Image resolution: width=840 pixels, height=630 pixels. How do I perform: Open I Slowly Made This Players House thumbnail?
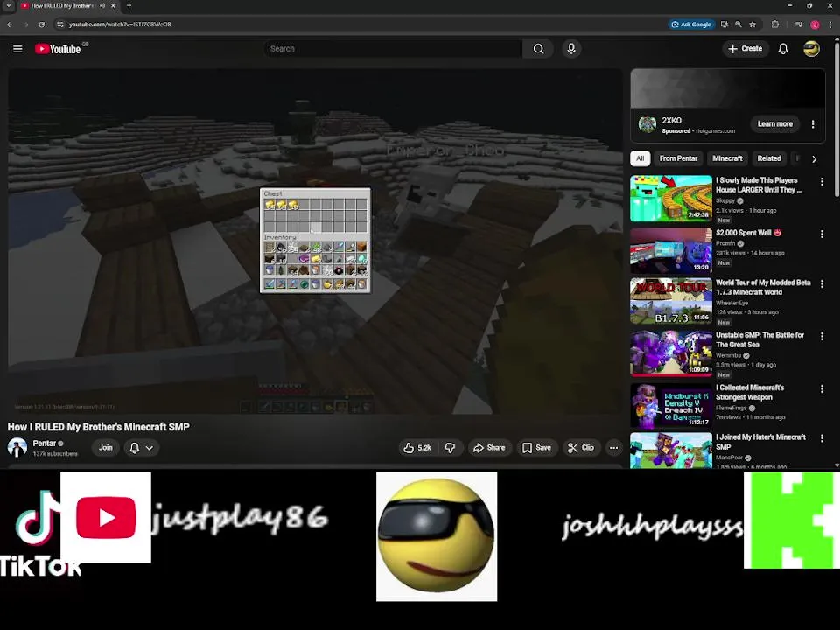(x=671, y=199)
